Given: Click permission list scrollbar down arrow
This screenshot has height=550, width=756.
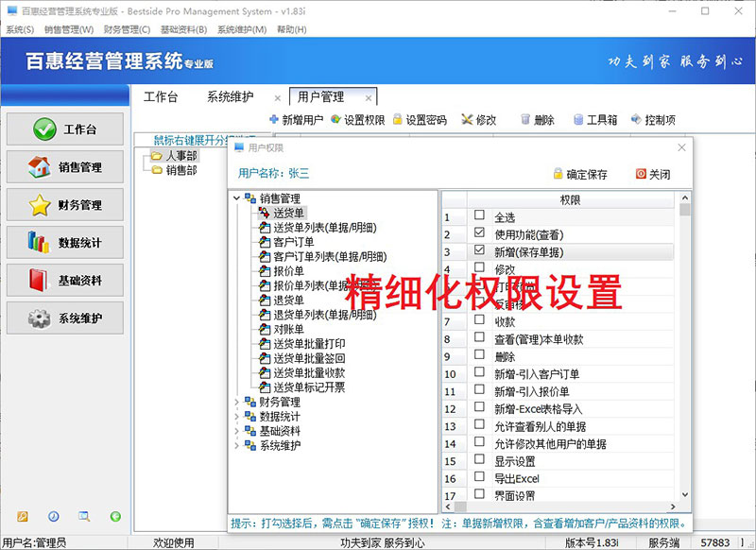Looking at the screenshot, I should pyautogui.click(x=684, y=495).
